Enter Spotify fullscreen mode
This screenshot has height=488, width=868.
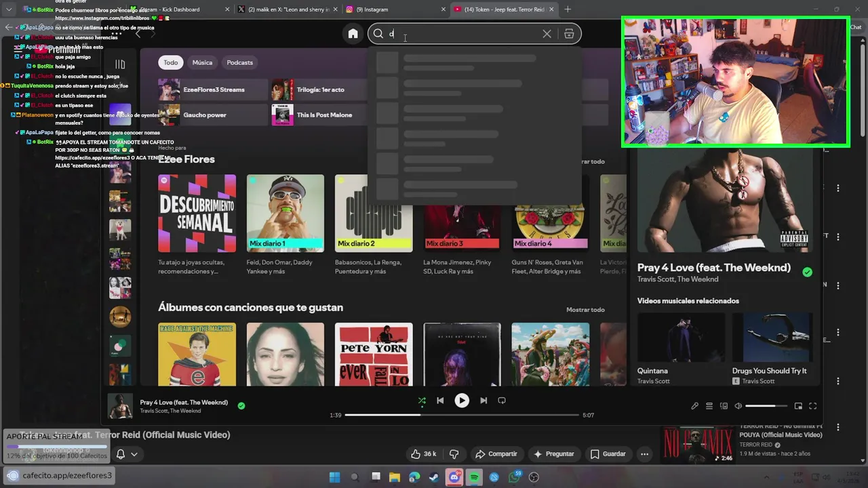pos(812,406)
